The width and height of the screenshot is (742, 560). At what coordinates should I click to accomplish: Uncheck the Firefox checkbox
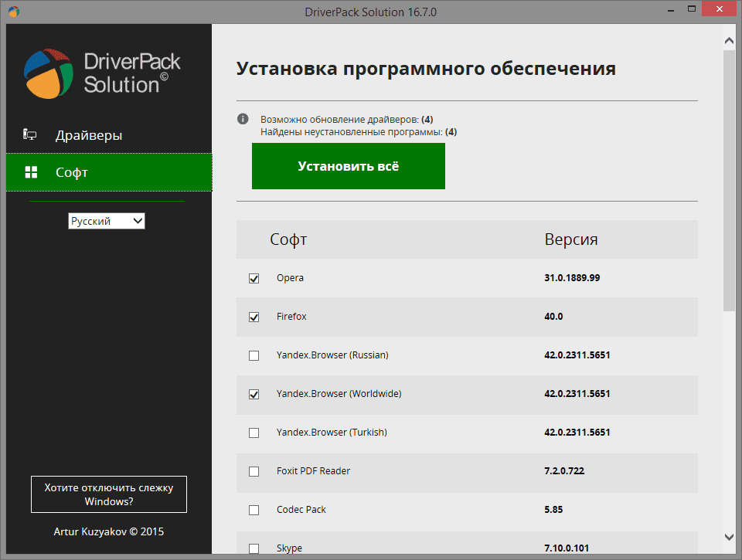254,317
